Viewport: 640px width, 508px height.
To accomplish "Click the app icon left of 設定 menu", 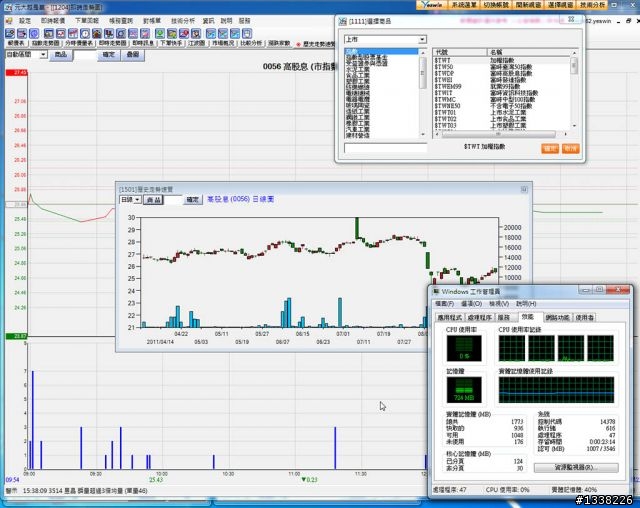I will 9,21.
